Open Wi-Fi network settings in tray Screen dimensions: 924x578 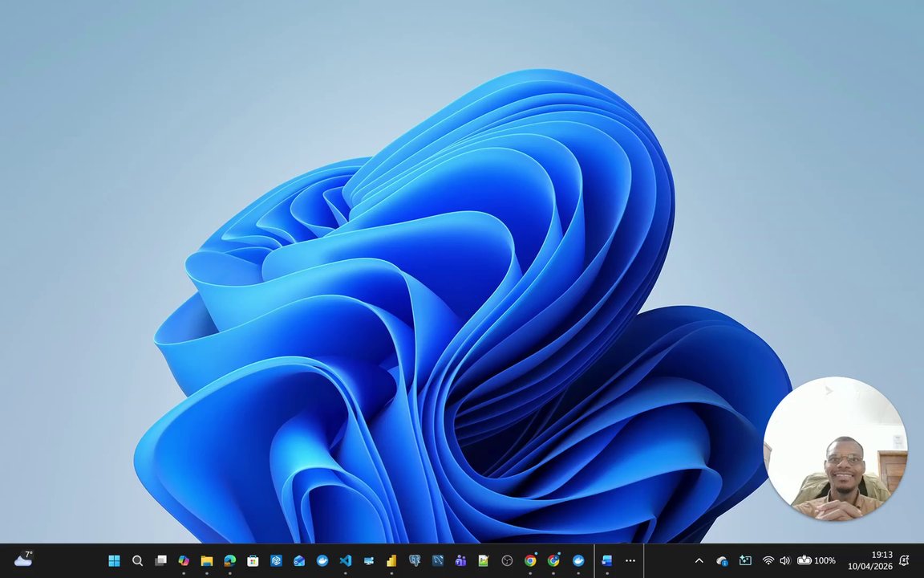pos(768,560)
